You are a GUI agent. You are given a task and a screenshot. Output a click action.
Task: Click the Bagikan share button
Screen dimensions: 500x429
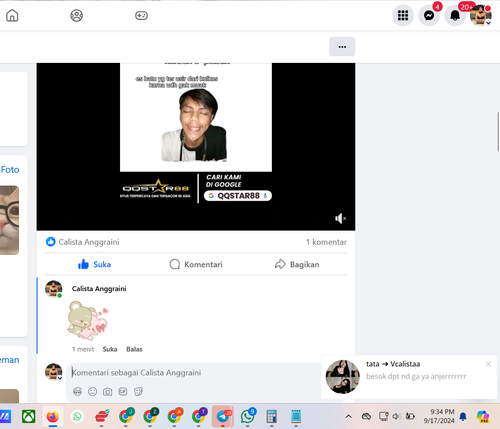tap(297, 264)
